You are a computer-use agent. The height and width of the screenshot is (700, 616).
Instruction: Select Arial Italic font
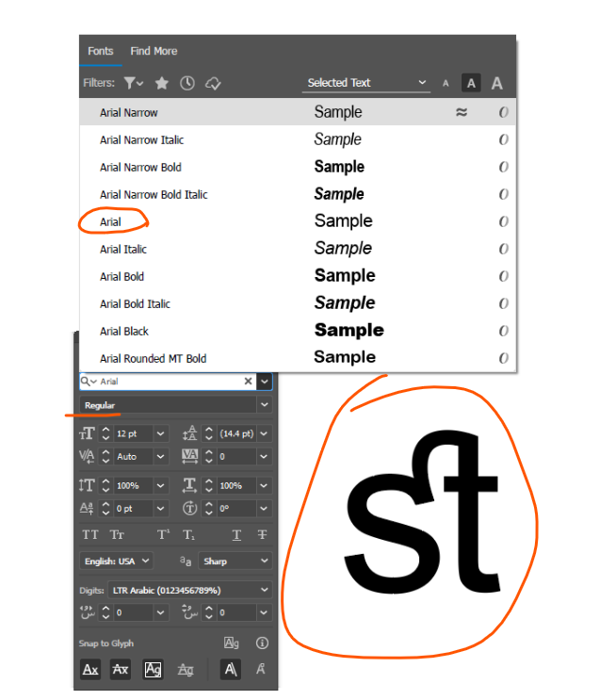[x=298, y=249]
